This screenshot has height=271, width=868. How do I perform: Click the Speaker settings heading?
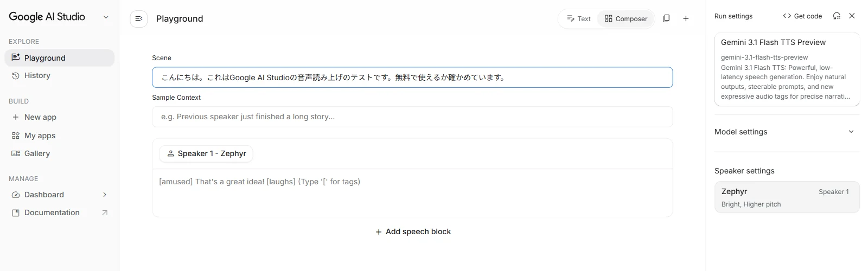pyautogui.click(x=744, y=171)
